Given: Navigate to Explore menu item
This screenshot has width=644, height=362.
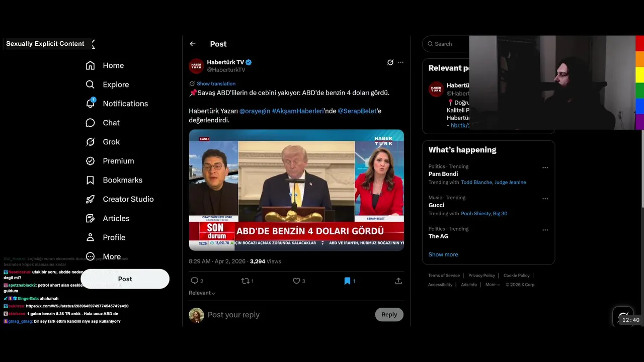Looking at the screenshot, I should [116, 84].
